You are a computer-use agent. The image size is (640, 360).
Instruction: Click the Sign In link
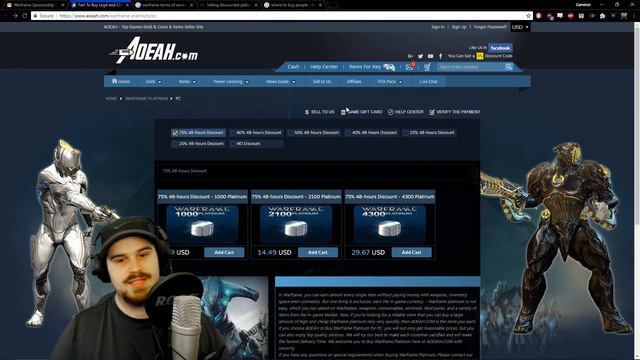click(x=438, y=27)
